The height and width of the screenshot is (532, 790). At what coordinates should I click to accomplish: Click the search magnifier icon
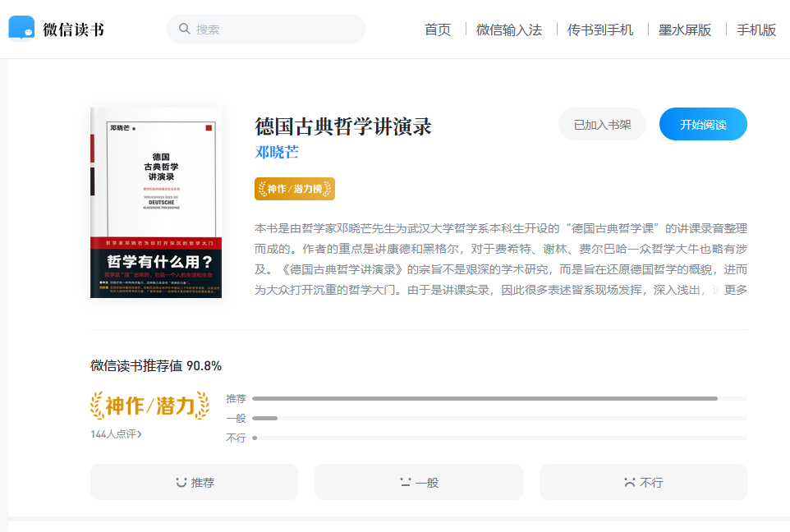(185, 29)
